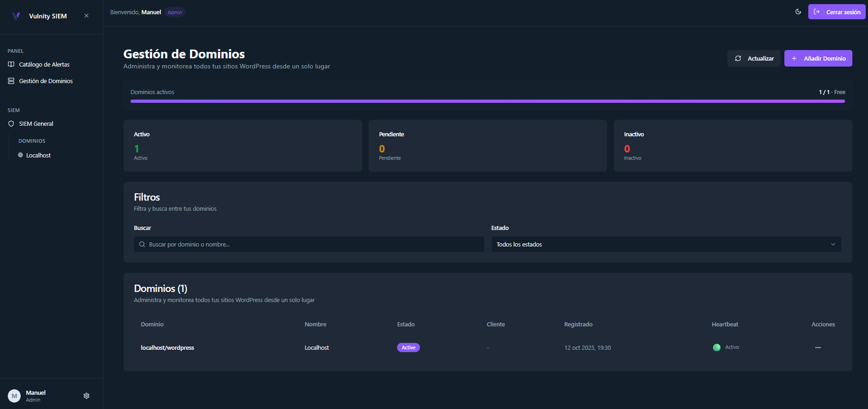Image resolution: width=868 pixels, height=409 pixels.
Task: Open settings gear icon next to Manuel
Action: [86, 396]
